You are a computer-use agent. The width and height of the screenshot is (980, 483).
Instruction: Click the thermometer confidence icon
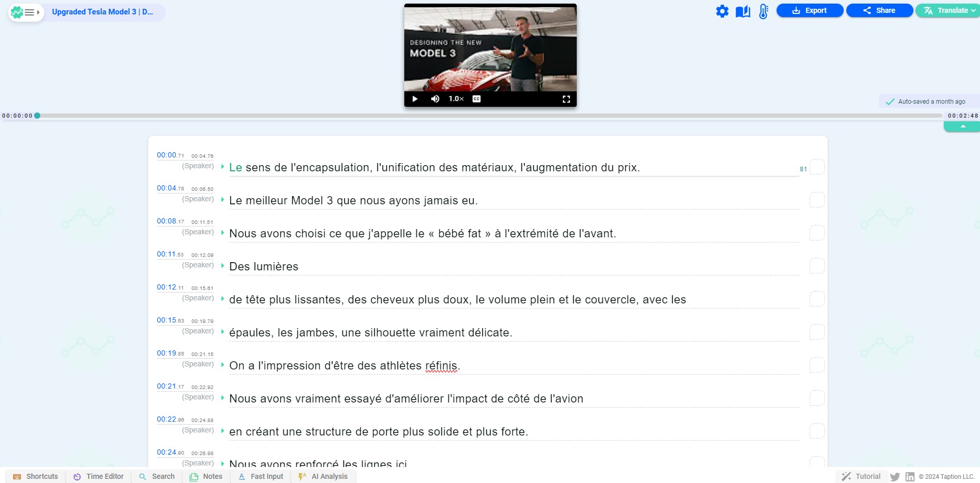click(x=763, y=11)
